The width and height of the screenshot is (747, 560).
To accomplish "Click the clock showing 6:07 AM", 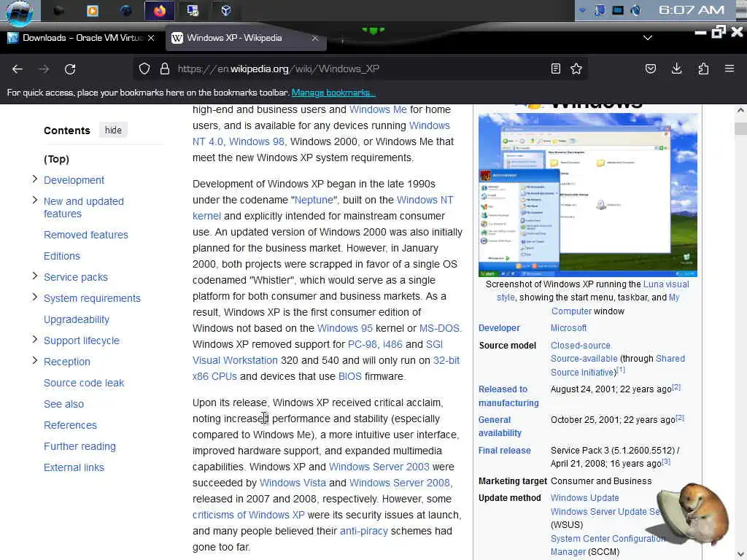I will pos(692,10).
